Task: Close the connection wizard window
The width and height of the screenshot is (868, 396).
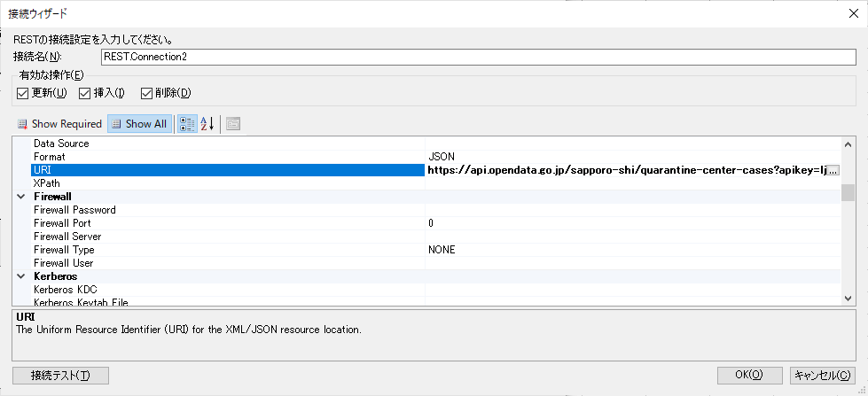Action: coord(852,12)
